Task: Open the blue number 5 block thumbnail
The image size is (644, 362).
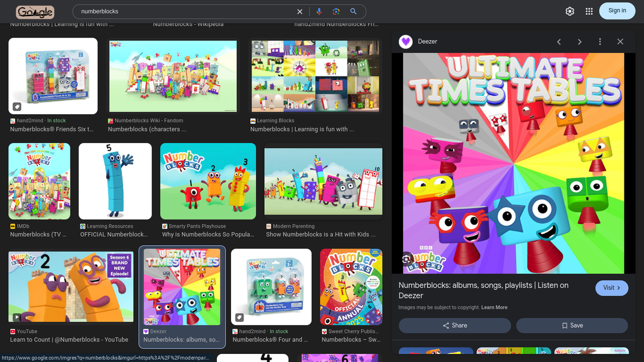Action: pyautogui.click(x=115, y=181)
